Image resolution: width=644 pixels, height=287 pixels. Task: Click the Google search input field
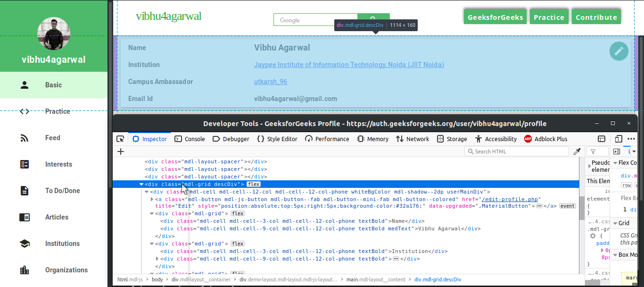point(315,20)
